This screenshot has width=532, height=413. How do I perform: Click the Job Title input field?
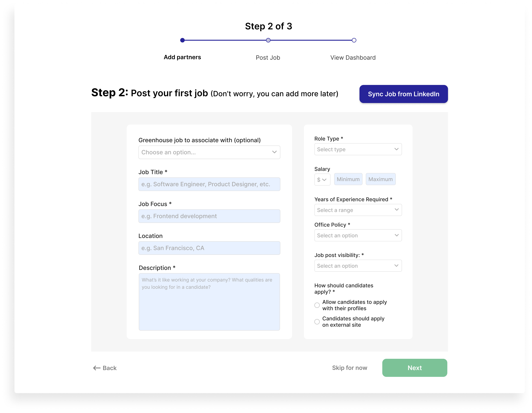tap(209, 184)
